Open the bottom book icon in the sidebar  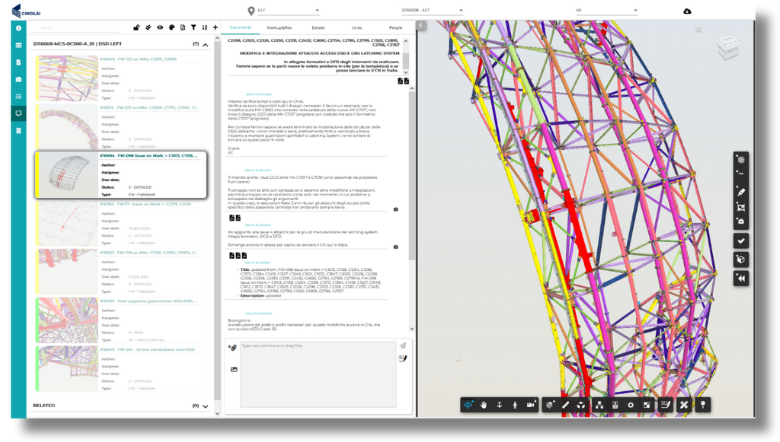pyautogui.click(x=18, y=130)
